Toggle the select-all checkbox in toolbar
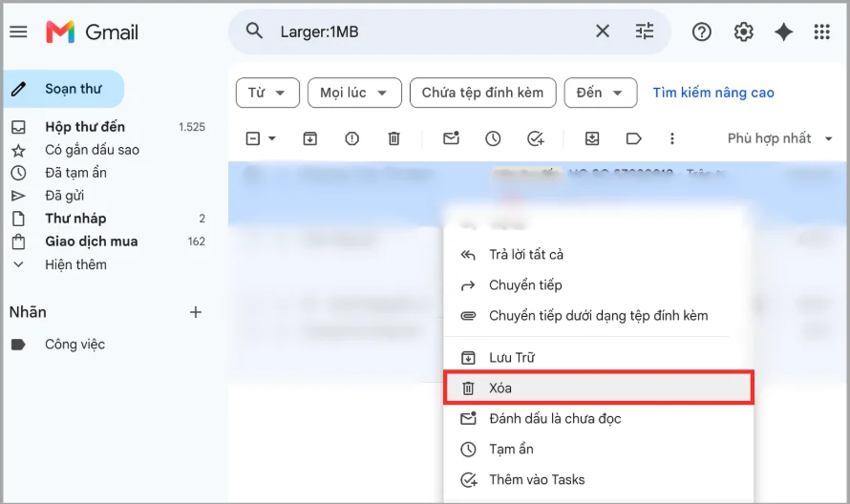 (253, 138)
